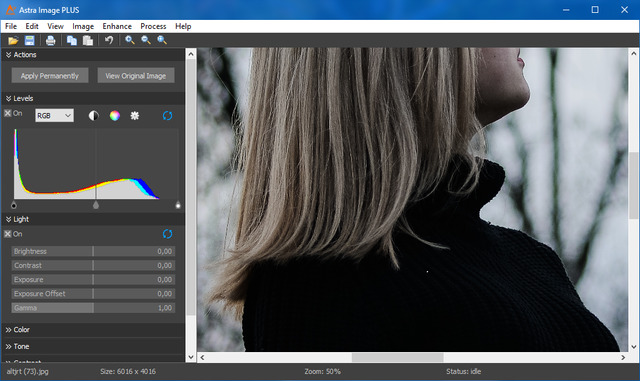This screenshot has width=640, height=381.
Task: Click the image scroll right arrow
Action: tap(623, 357)
